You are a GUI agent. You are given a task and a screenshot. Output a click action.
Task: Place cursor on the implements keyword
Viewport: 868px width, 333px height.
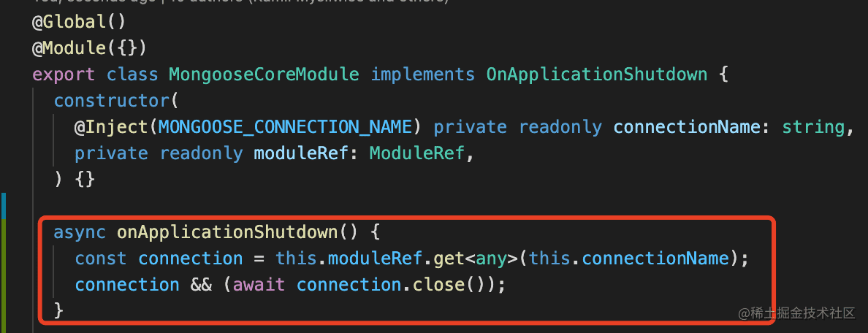423,74
